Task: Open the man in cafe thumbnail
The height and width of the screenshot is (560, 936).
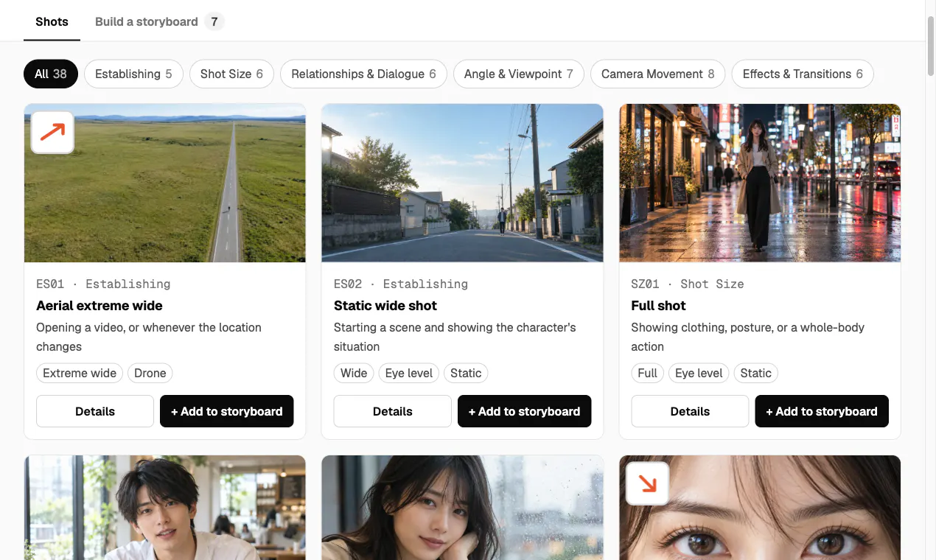Action: click(165, 508)
